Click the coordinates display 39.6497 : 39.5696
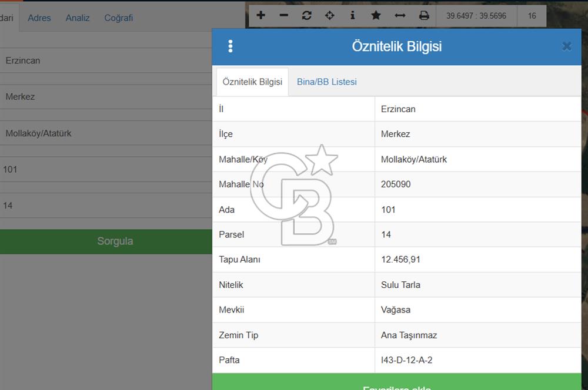Image resolution: width=588 pixels, height=390 pixels. coord(476,16)
